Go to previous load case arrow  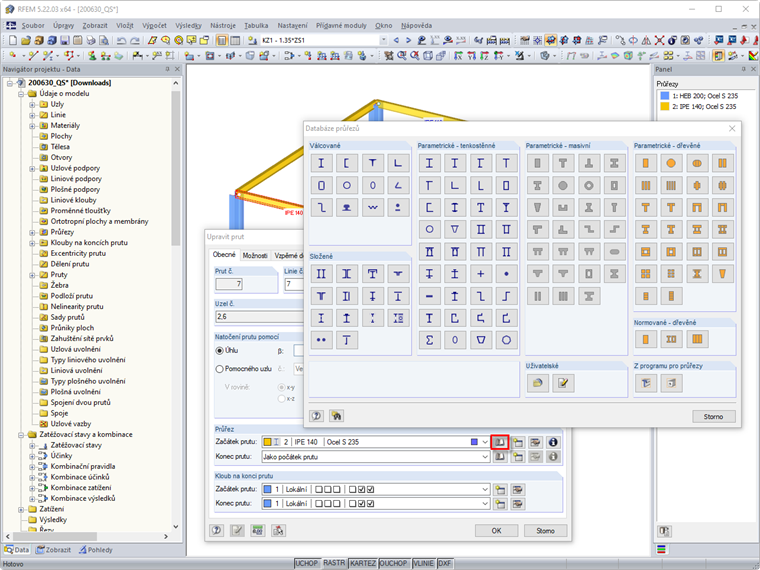click(x=396, y=40)
